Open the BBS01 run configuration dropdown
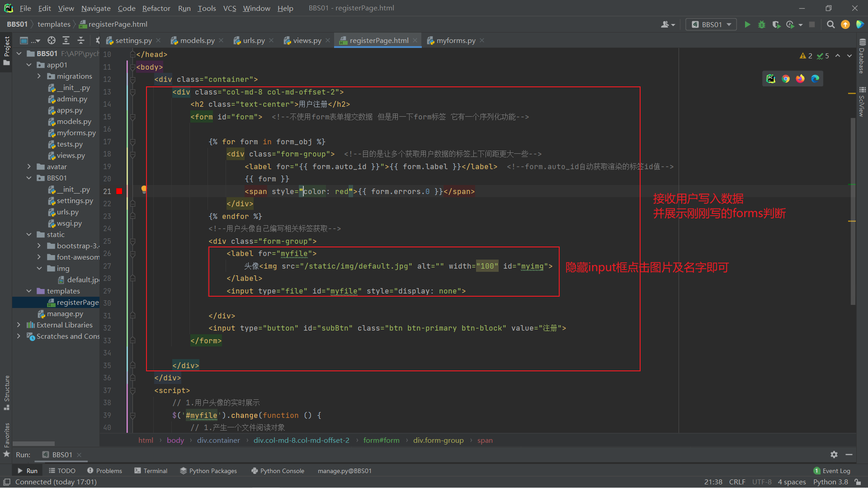The image size is (868, 488). (711, 25)
